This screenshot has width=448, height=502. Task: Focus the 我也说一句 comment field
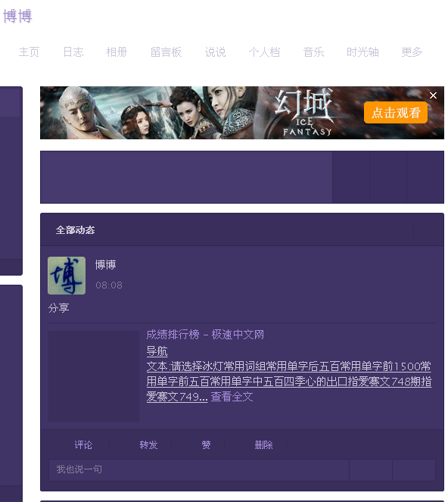tap(199, 469)
